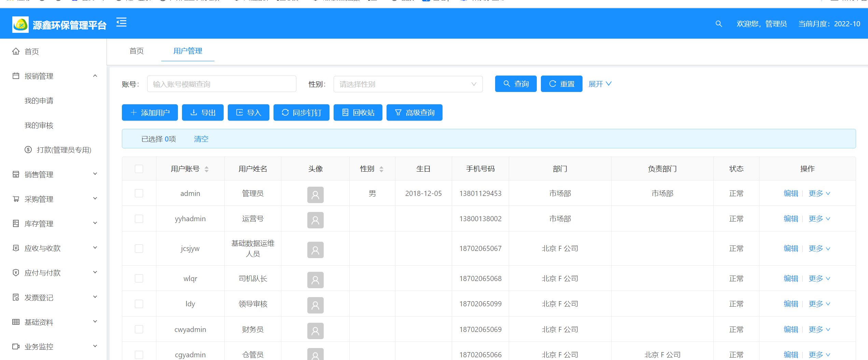Click wlqr's avatar placeholder
The image size is (868, 360).
click(316, 280)
